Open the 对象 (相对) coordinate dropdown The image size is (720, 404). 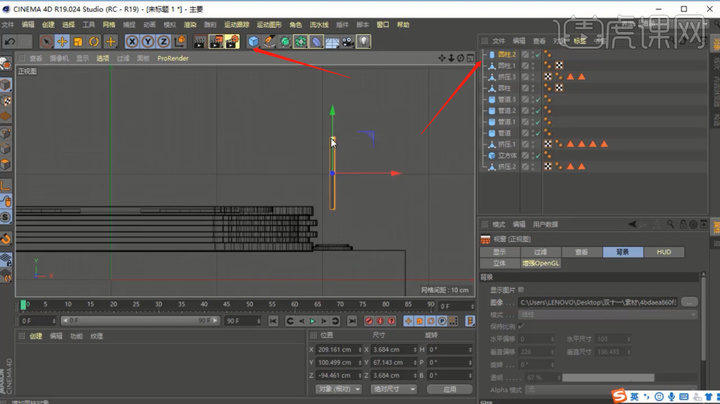click(x=338, y=389)
